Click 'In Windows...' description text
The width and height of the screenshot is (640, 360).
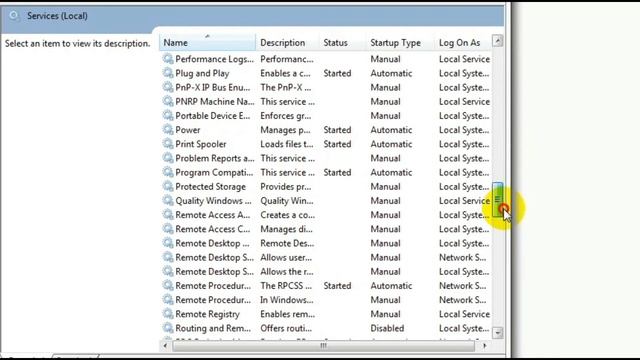tap(287, 300)
